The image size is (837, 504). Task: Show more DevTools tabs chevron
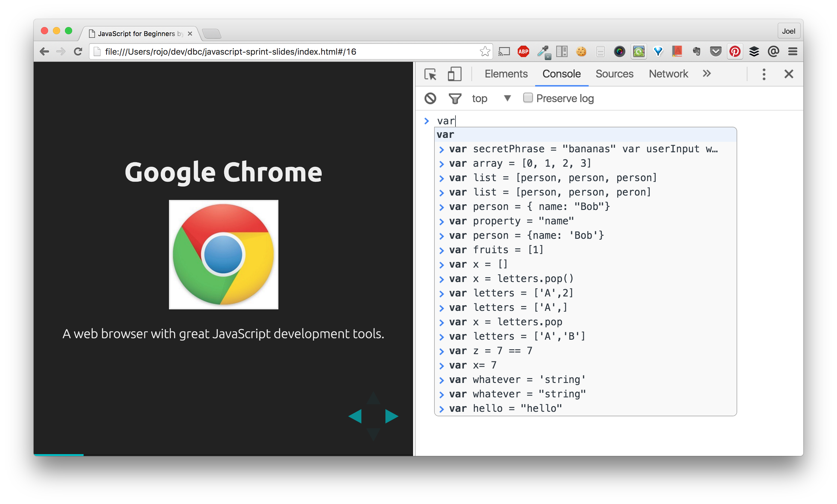tap(707, 74)
